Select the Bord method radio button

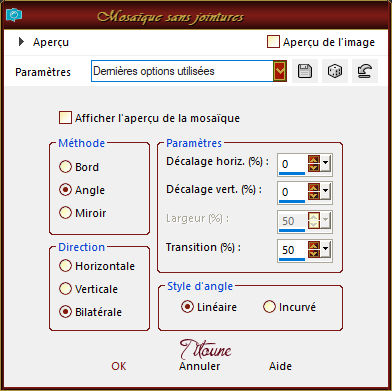pyautogui.click(x=65, y=167)
